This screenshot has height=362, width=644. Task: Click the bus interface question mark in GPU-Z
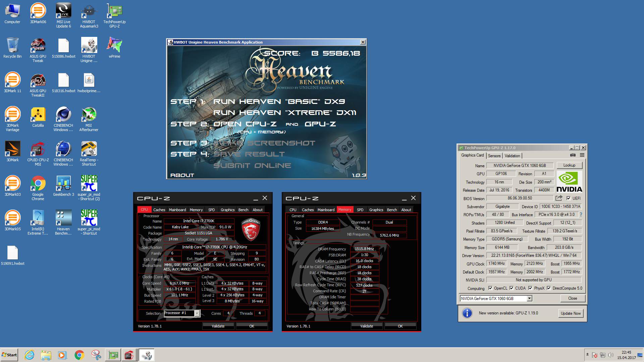tap(581, 215)
